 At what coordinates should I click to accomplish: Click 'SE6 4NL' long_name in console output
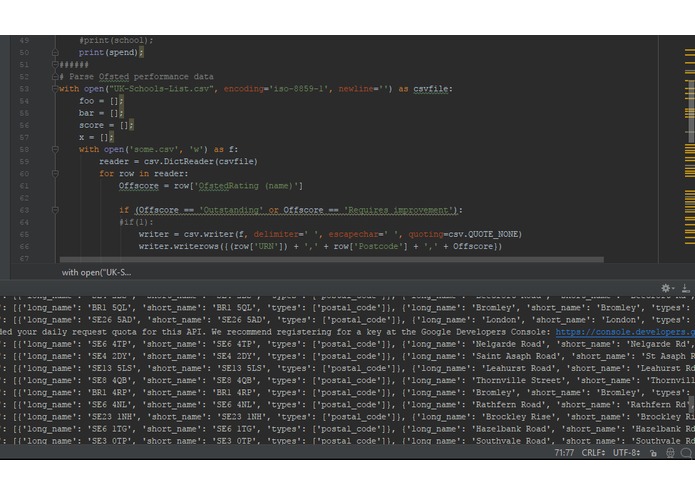coord(108,405)
